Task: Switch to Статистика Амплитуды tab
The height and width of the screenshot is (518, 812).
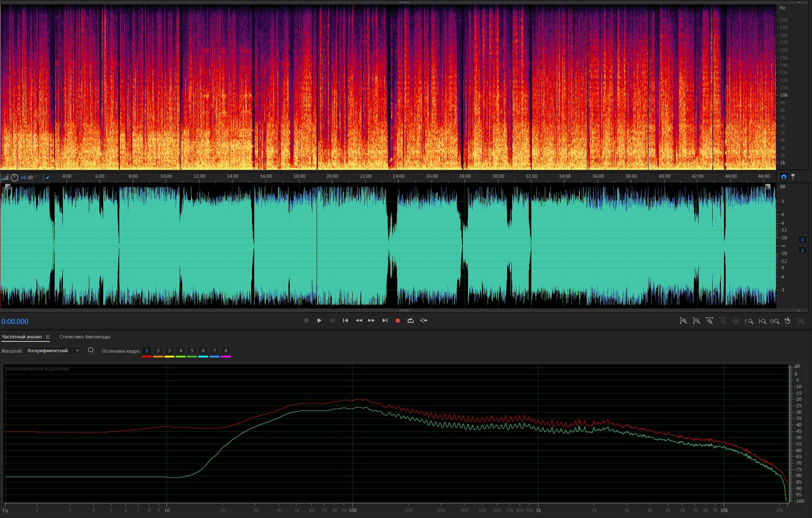Action: click(x=85, y=337)
